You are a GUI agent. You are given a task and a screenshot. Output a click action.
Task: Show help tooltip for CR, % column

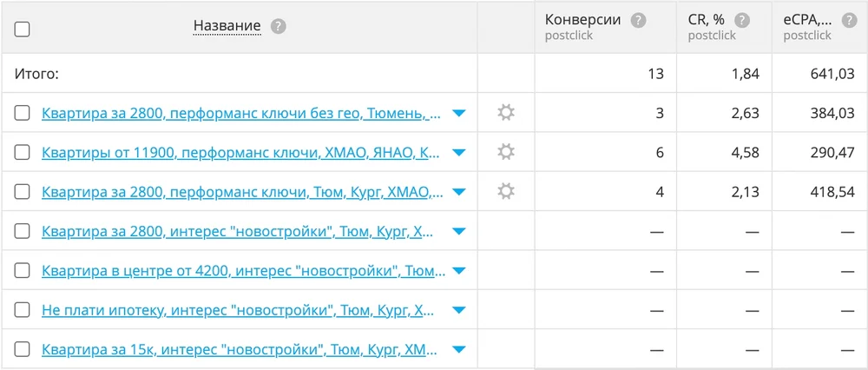(742, 21)
